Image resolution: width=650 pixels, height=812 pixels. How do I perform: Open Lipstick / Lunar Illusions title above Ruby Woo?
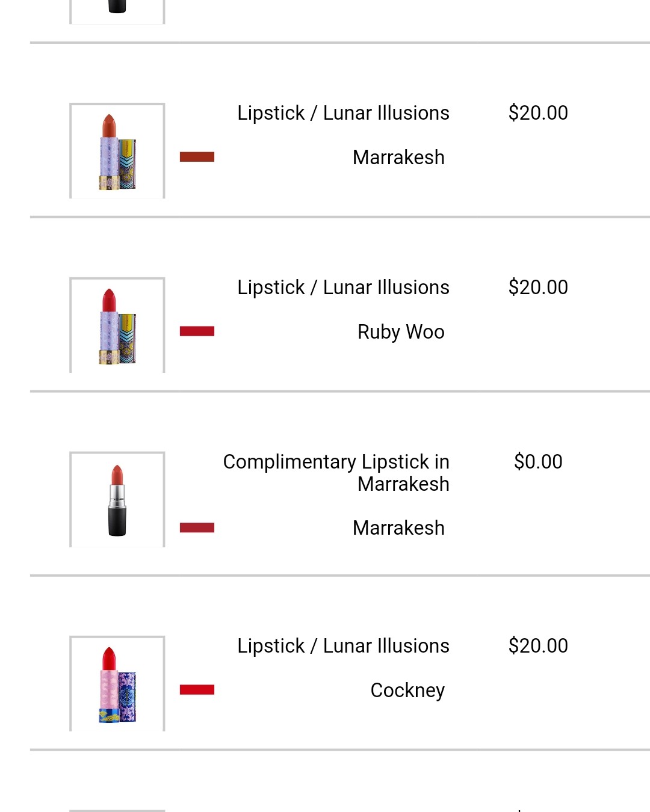343,288
